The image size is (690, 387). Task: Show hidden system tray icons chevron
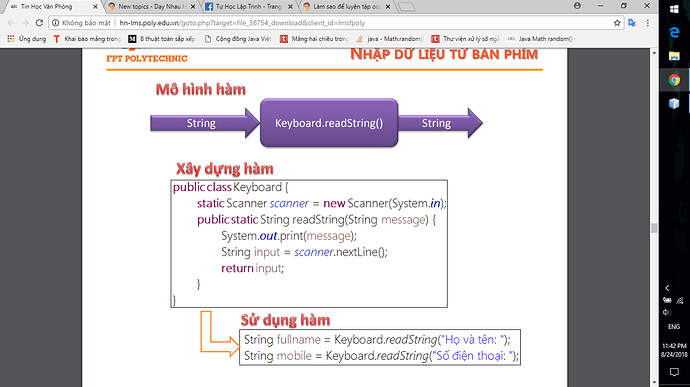[x=667, y=288]
